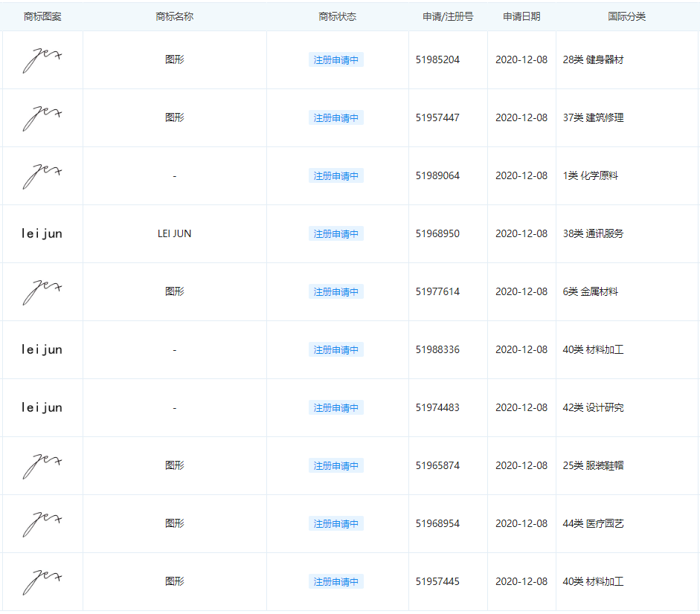Click 图形 name in row 51965874
Screen dimensions: 700x614
[x=175, y=466]
